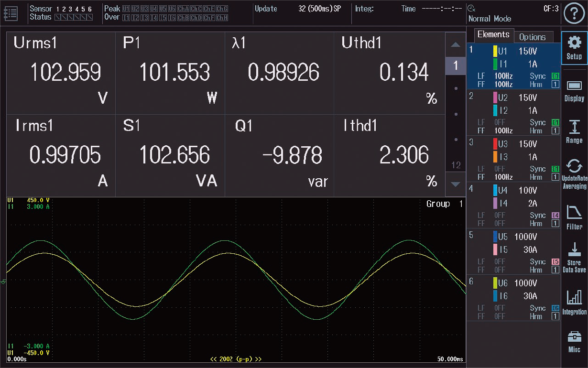Open Store Data Save options
Viewport: 588px width, 368px height.
click(574, 258)
